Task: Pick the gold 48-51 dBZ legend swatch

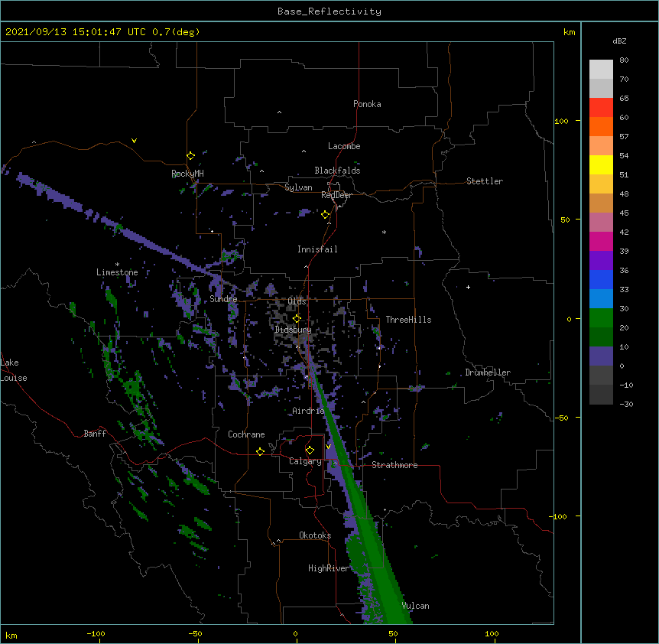Action: (x=601, y=184)
